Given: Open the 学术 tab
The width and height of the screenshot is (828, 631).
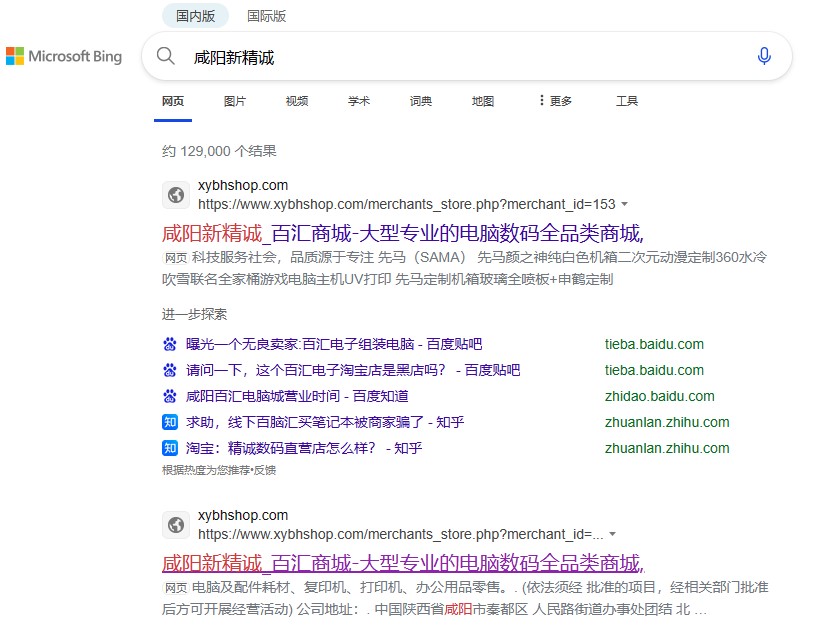Looking at the screenshot, I should click(359, 101).
